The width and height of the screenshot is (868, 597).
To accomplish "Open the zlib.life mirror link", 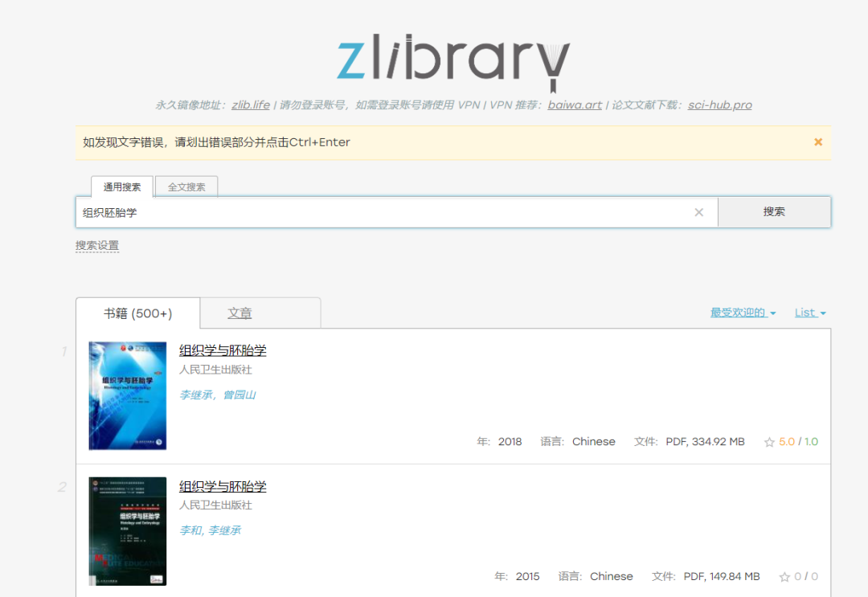I will click(251, 105).
